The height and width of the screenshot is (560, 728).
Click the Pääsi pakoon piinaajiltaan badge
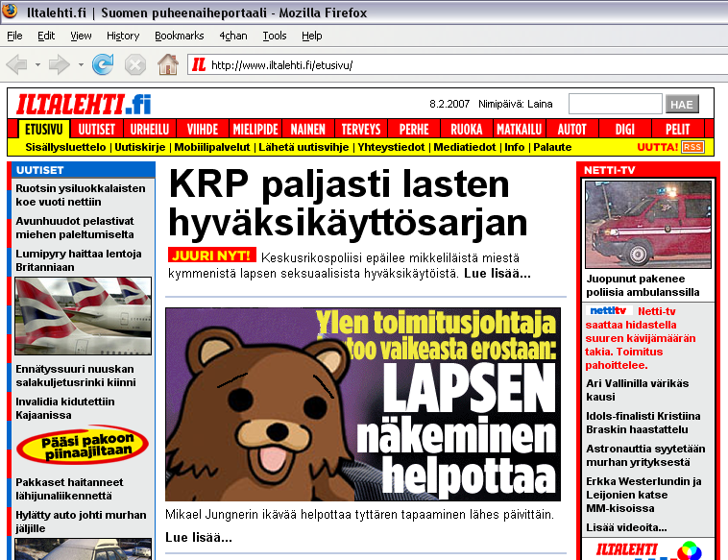click(x=83, y=446)
